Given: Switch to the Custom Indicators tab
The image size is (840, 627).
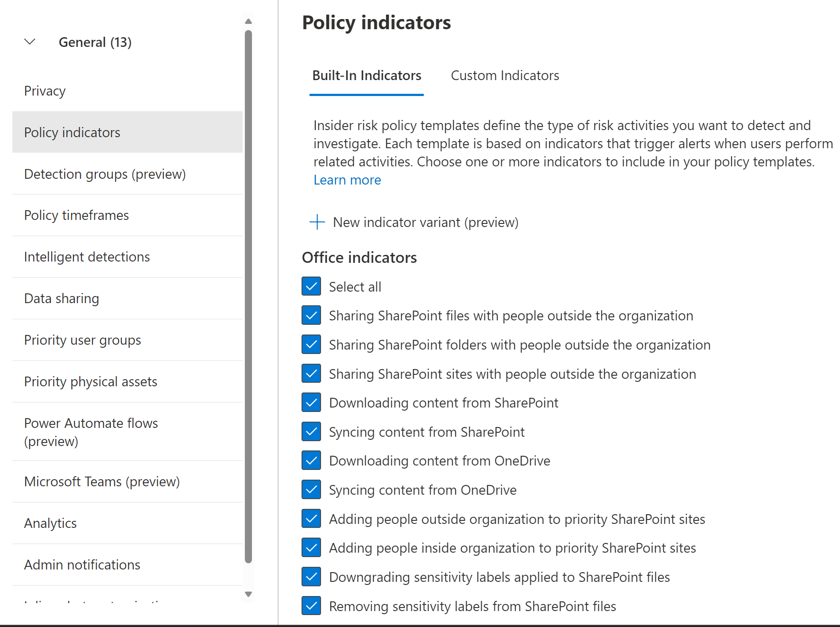Looking at the screenshot, I should click(x=505, y=76).
